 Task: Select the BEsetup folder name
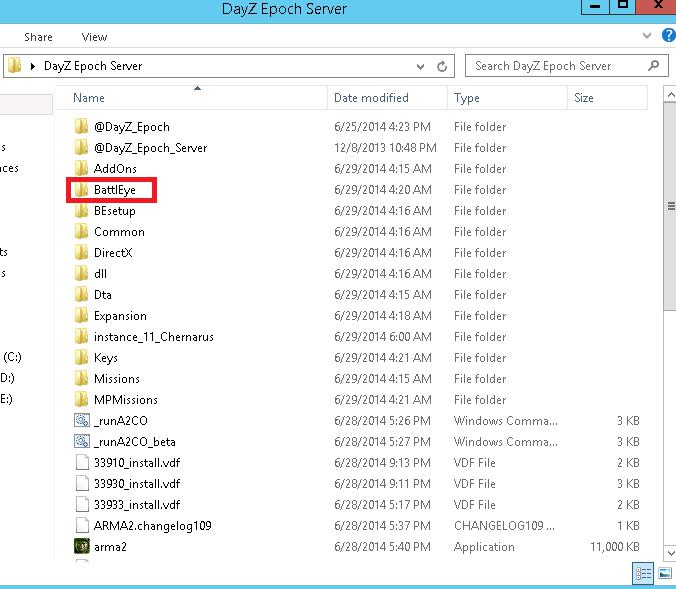click(115, 211)
